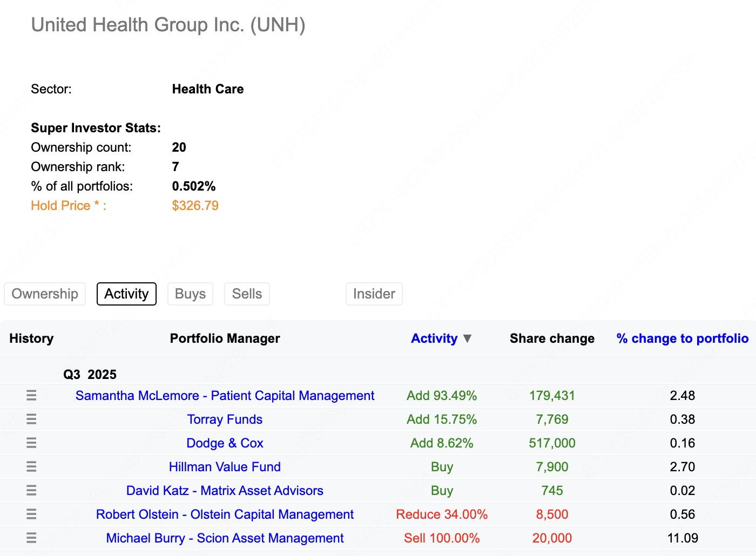Image resolution: width=756 pixels, height=556 pixels.
Task: Click history icon for Hillman Value Fund
Action: coord(31,467)
